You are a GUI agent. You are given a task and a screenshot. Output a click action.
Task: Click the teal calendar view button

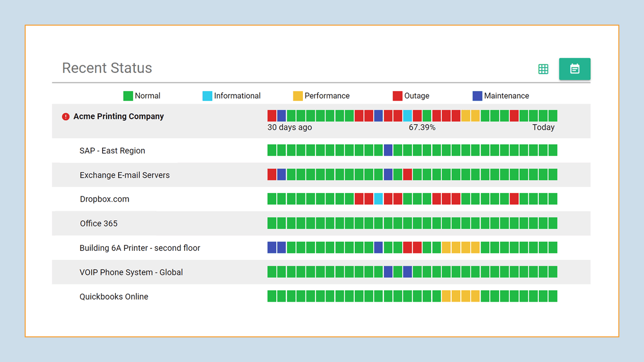click(x=575, y=69)
